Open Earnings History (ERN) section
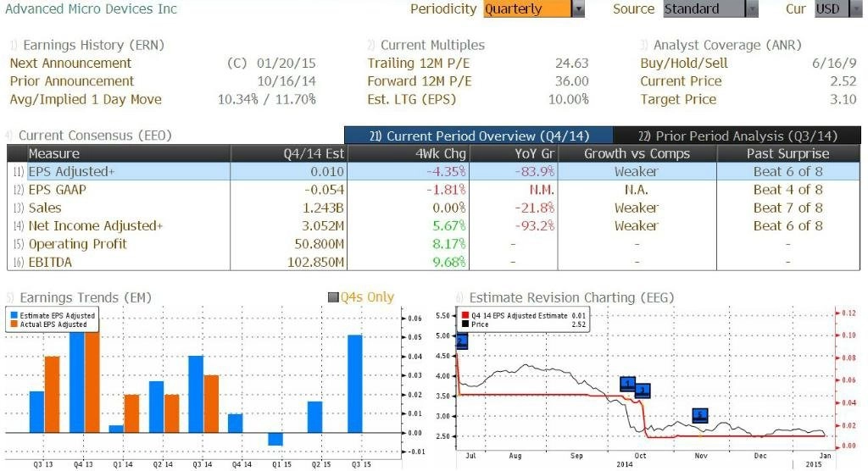Image resolution: width=868 pixels, height=471 pixels. coord(93,45)
